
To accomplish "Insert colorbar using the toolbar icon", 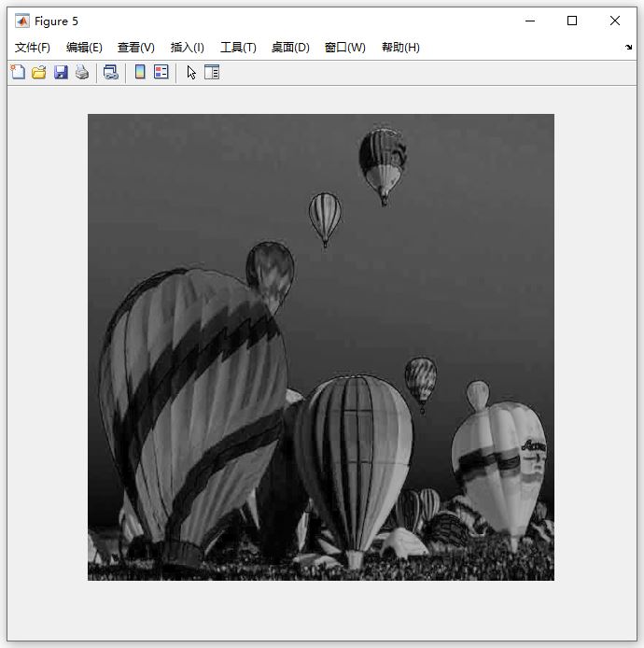I will click(140, 72).
